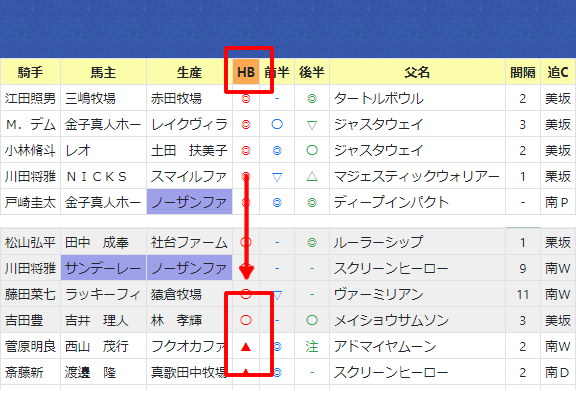Click sire name マジェスティックウォリアー

(x=417, y=177)
